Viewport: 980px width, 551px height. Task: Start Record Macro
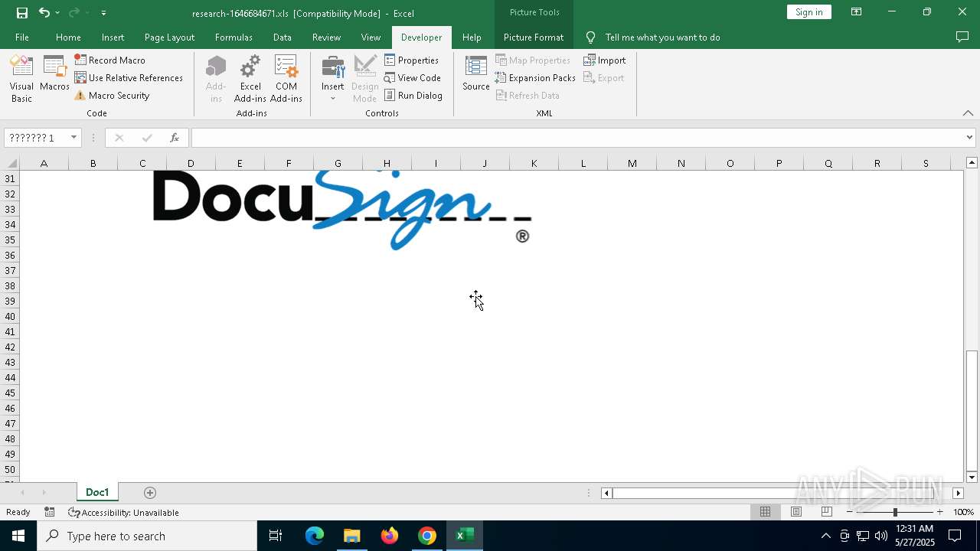coord(109,60)
